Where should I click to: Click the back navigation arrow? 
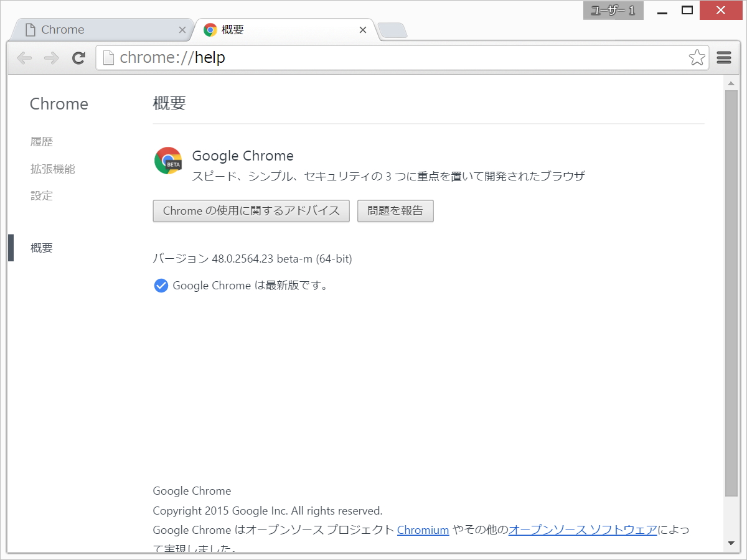click(24, 58)
